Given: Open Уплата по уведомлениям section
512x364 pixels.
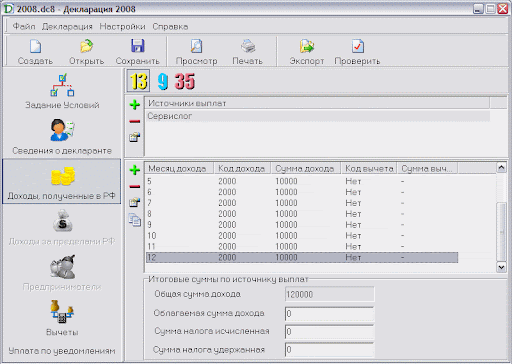Looking at the screenshot, I should tap(62, 351).
